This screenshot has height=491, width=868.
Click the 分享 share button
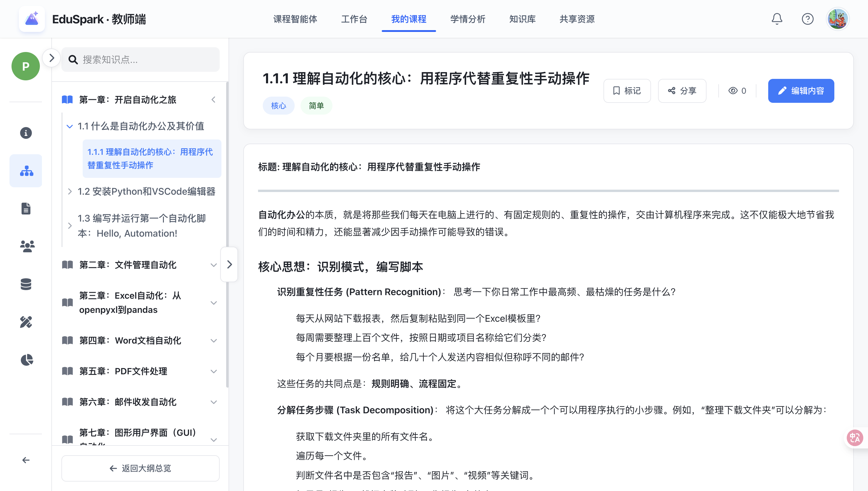tap(682, 90)
